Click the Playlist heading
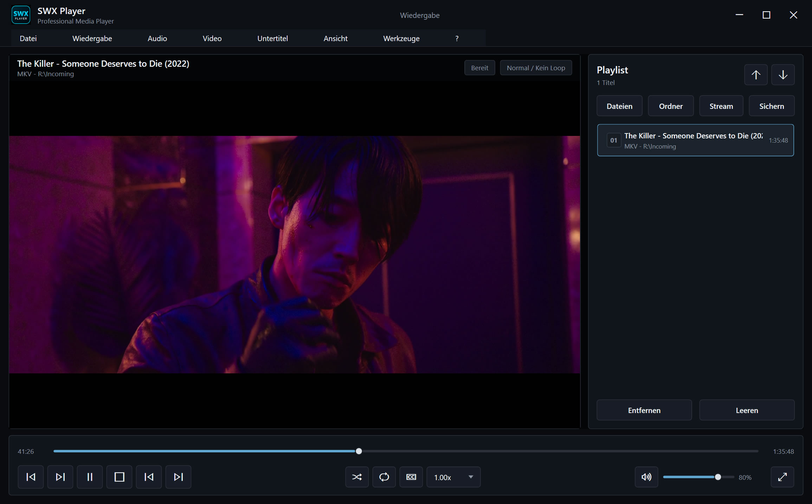Screen dimensions: 812x504 click(x=612, y=70)
